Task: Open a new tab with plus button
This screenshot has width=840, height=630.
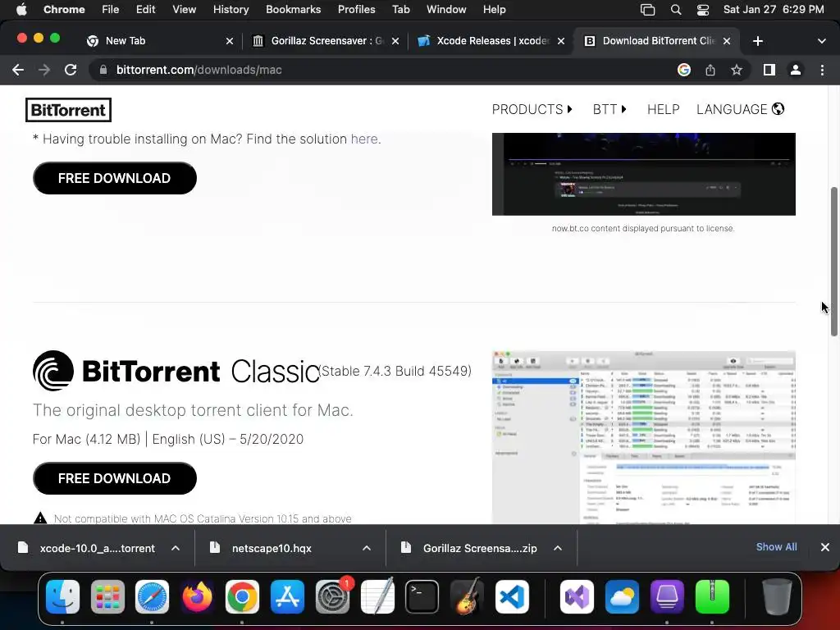Action: click(x=757, y=41)
